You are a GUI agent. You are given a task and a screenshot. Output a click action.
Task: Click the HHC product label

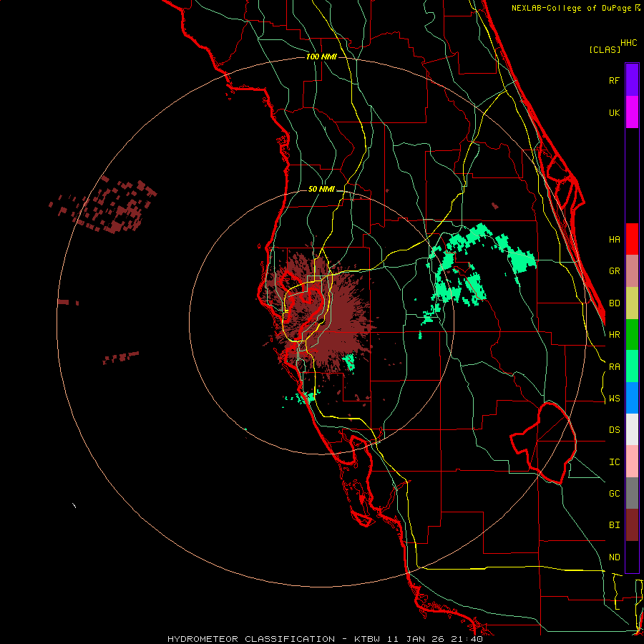click(x=629, y=43)
